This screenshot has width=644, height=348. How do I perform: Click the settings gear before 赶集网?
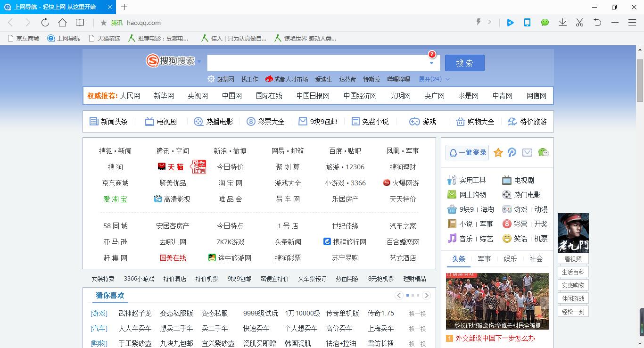coord(211,79)
